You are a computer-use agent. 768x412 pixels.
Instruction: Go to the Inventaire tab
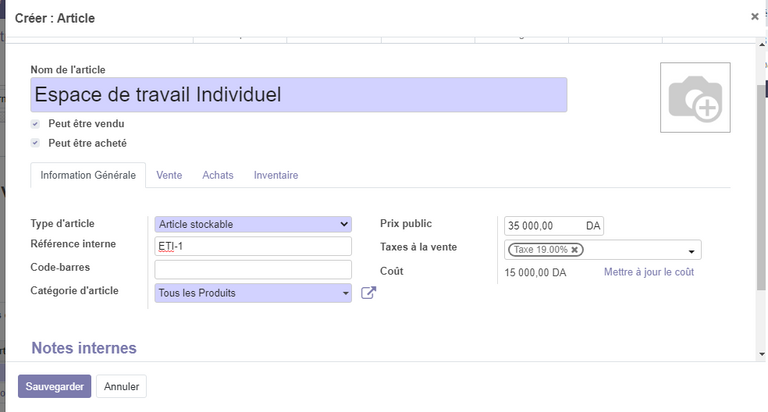pos(276,175)
